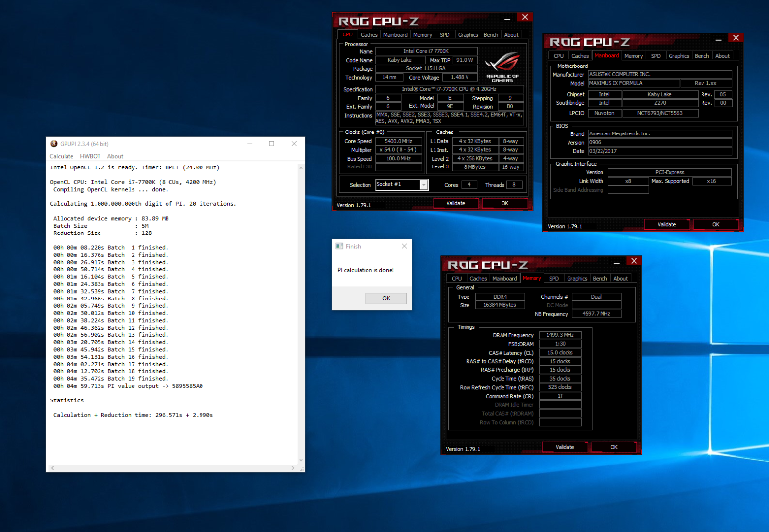The width and height of the screenshot is (769, 532).
Task: Close the Finish dialog
Action: [x=404, y=246]
